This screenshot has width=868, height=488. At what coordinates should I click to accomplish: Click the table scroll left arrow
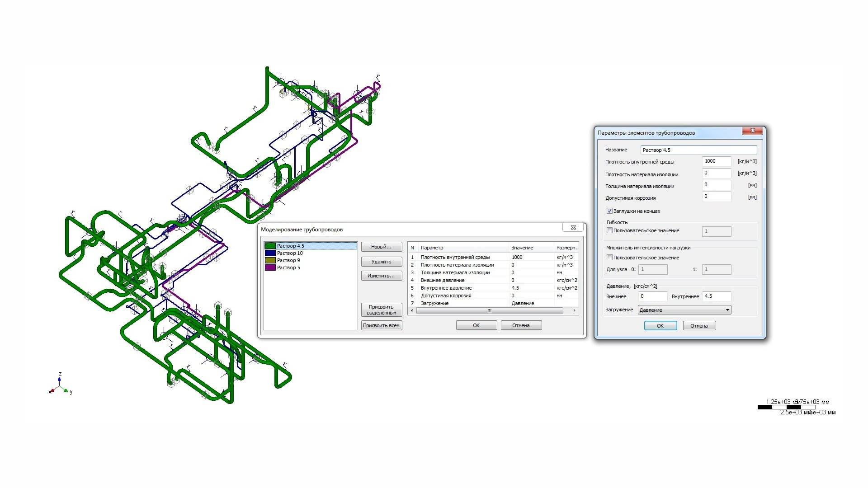411,310
